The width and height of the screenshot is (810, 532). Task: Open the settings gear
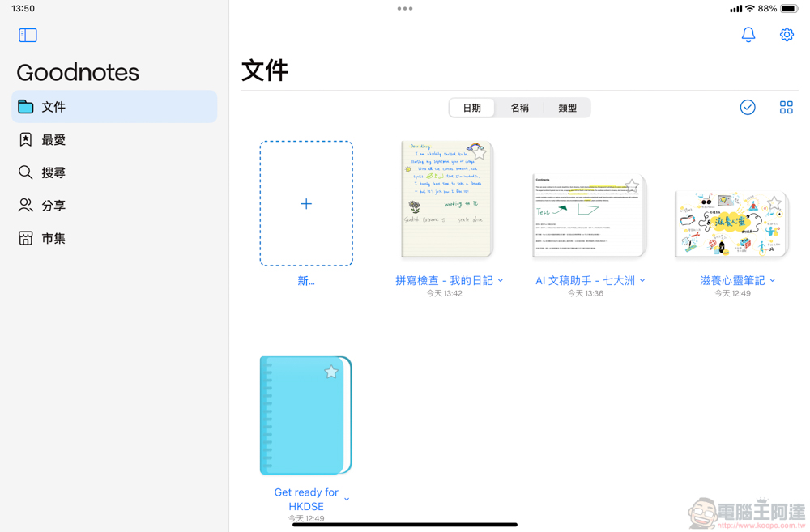[787, 35]
